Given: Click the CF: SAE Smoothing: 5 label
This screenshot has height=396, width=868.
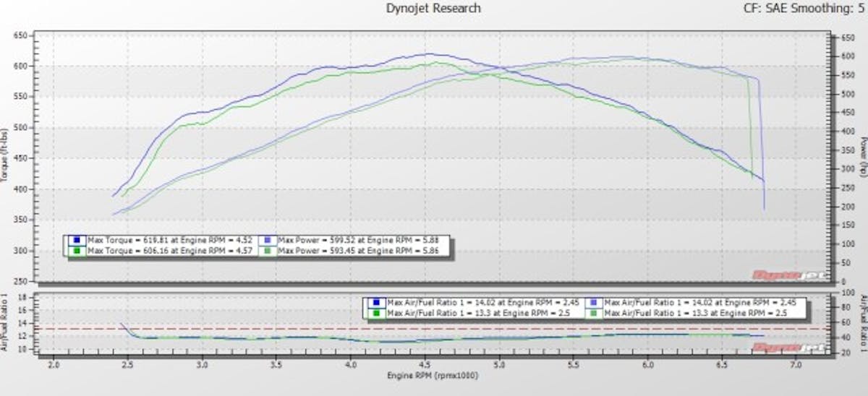Looking at the screenshot, I should point(804,9).
